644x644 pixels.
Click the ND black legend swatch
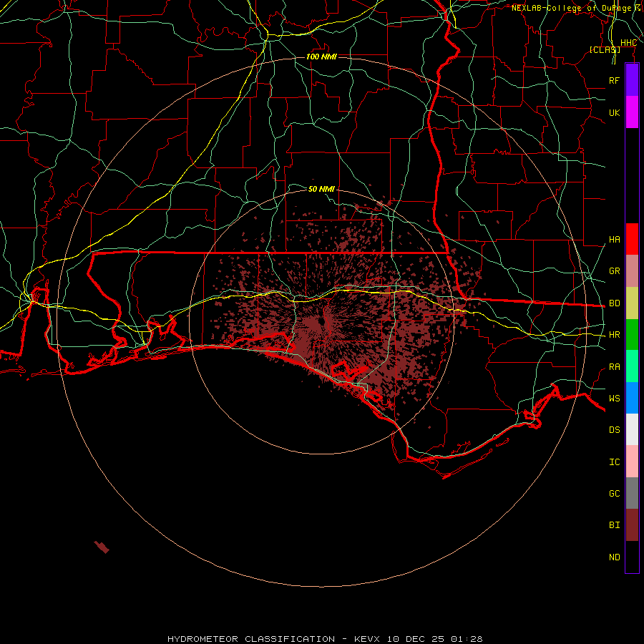(632, 557)
